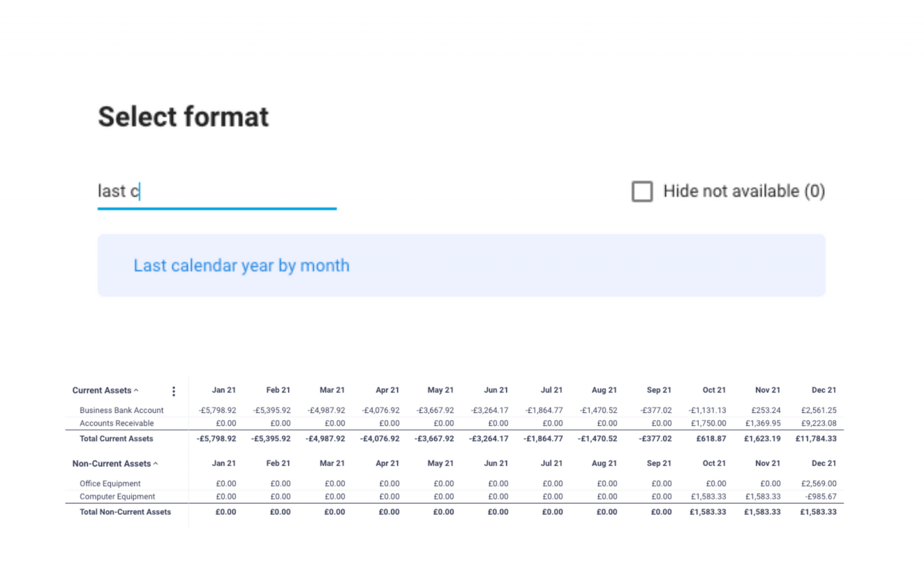The height and width of the screenshot is (586, 924).
Task: Click the £1,369.95 Accounts Receivable Nov value
Action: (x=763, y=423)
